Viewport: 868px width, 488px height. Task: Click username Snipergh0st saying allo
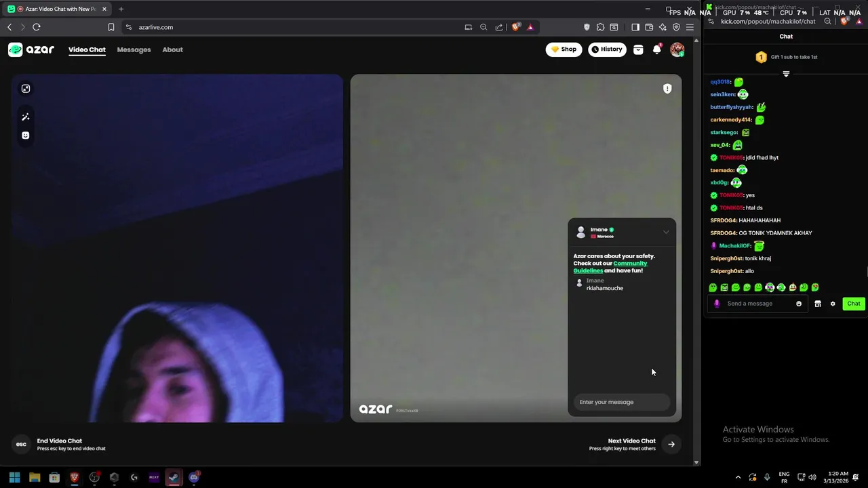coord(726,271)
